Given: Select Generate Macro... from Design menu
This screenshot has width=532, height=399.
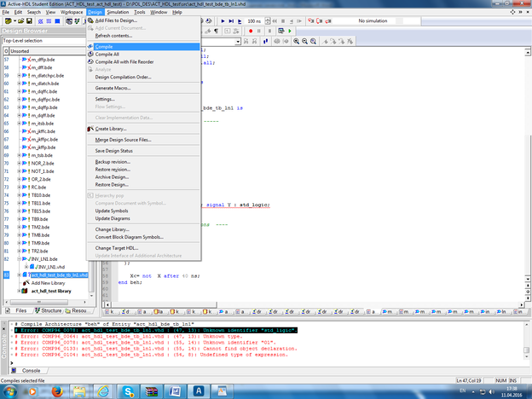Looking at the screenshot, I should (x=116, y=88).
